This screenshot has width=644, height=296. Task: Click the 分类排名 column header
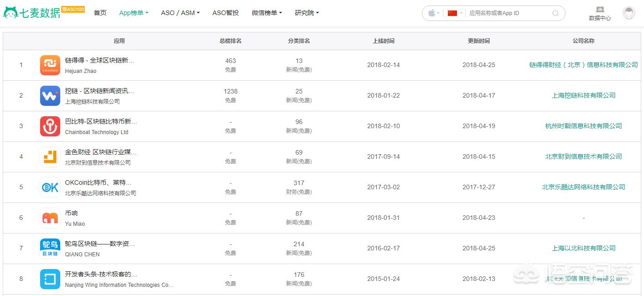(299, 41)
